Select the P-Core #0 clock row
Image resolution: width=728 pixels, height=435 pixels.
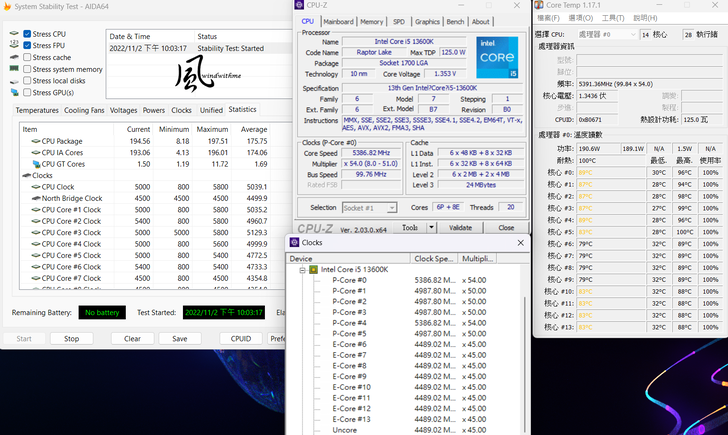349,281
